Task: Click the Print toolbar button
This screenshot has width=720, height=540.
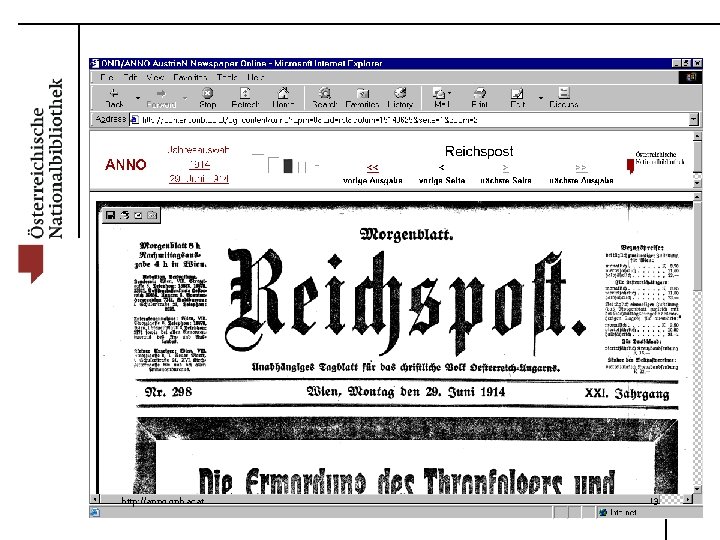Action: point(479,98)
